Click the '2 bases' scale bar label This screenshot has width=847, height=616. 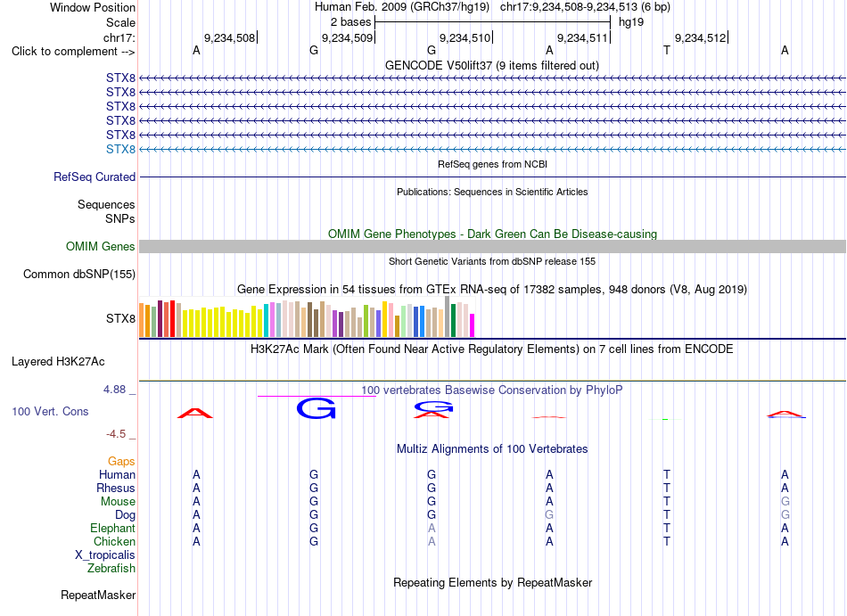(x=351, y=22)
